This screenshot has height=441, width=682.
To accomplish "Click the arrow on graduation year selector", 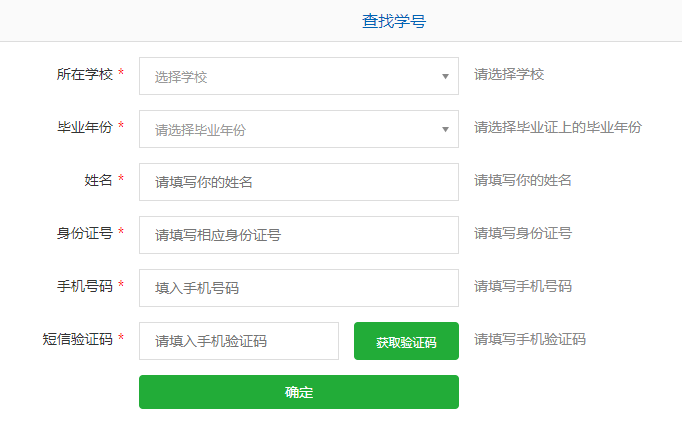I will click(x=445, y=129).
